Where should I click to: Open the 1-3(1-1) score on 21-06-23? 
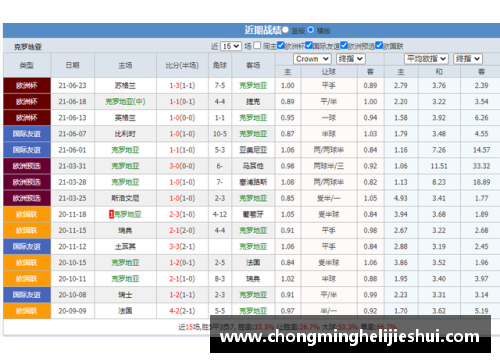[182, 86]
